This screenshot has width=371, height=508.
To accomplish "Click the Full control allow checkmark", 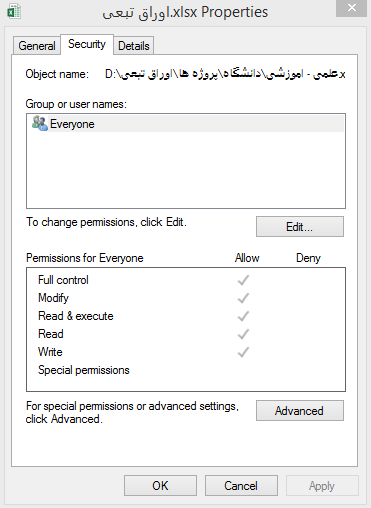I will 243,280.
